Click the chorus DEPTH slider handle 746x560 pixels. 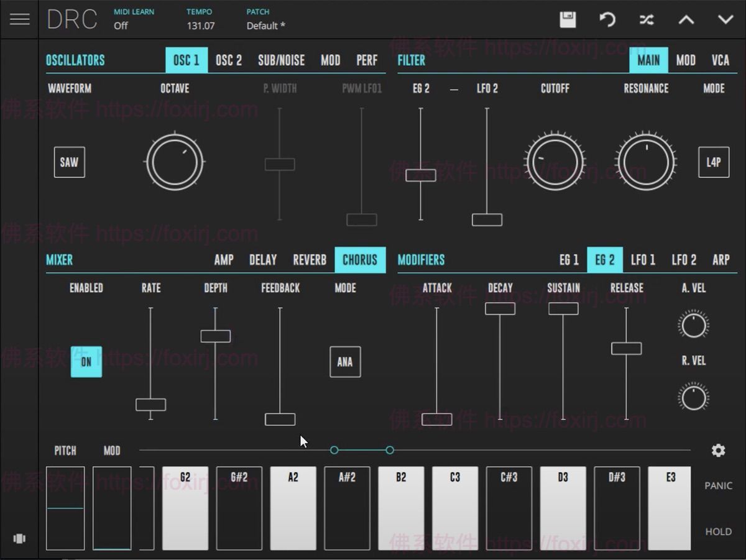tap(215, 336)
